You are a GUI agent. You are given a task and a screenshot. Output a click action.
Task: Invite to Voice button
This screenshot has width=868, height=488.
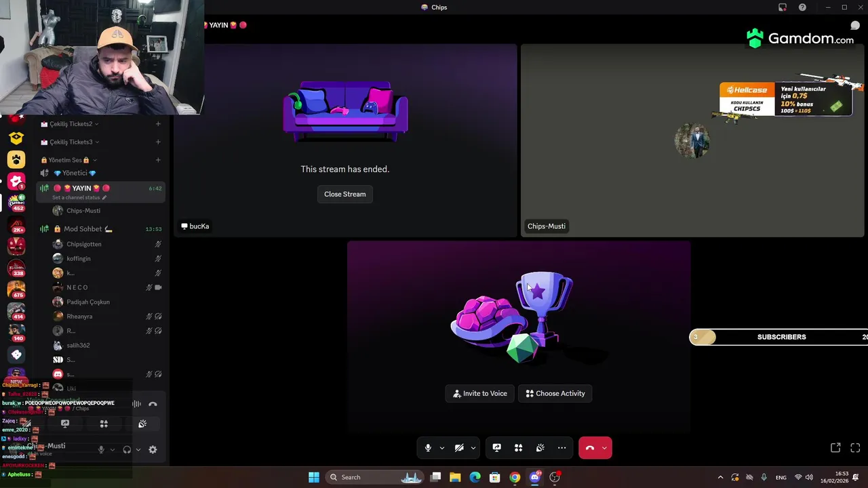(480, 393)
